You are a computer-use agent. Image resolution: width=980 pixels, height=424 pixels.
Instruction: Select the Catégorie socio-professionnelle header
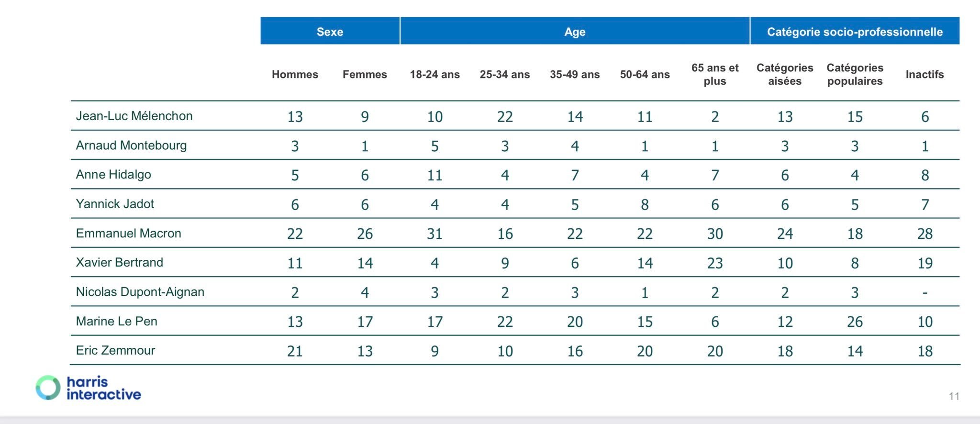tap(855, 31)
